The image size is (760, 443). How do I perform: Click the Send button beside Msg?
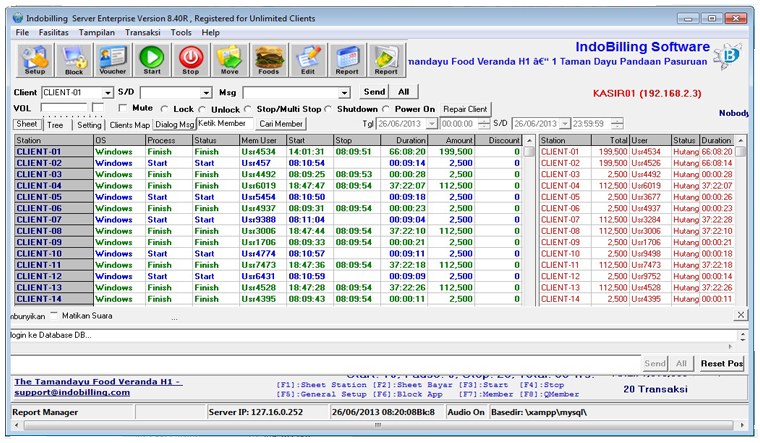[374, 92]
